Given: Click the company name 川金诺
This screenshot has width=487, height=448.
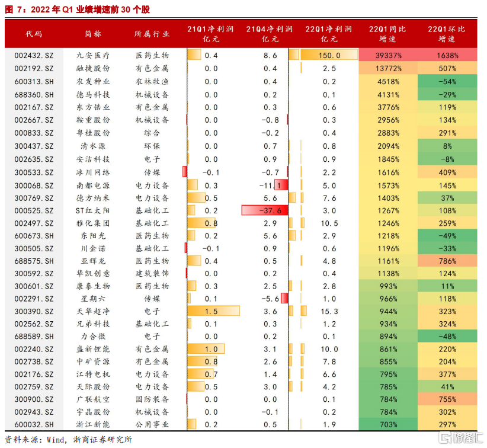Looking at the screenshot, I should pos(93,248).
